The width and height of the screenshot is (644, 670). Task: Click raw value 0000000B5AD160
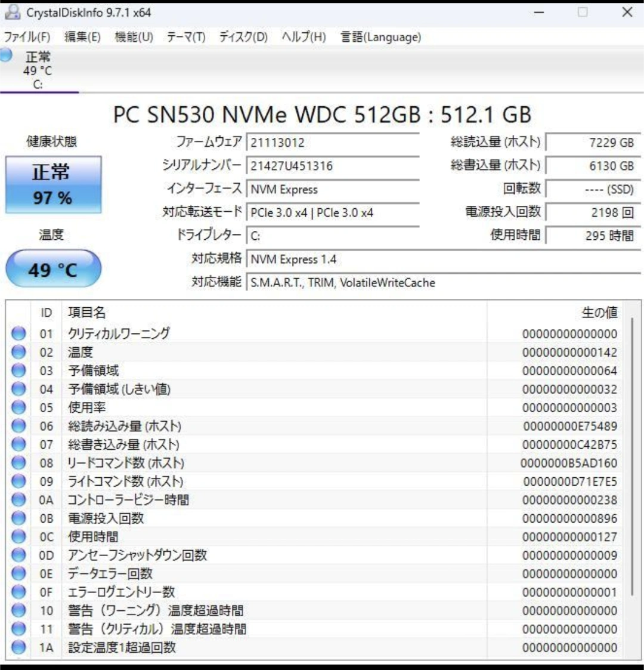[x=569, y=463]
